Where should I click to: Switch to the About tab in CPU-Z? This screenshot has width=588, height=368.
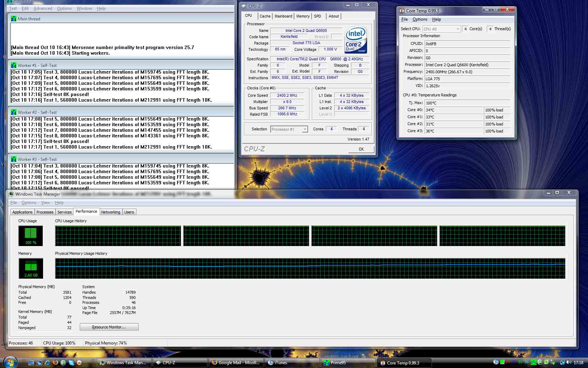[x=334, y=16]
